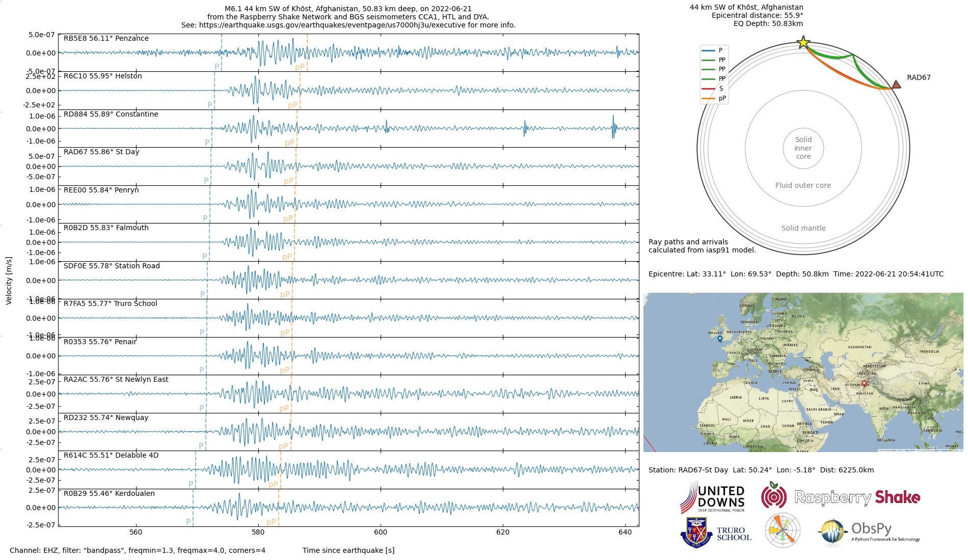Screen dimensions: 968x560
Task: Click the red S line in the legend
Action: 708,89
